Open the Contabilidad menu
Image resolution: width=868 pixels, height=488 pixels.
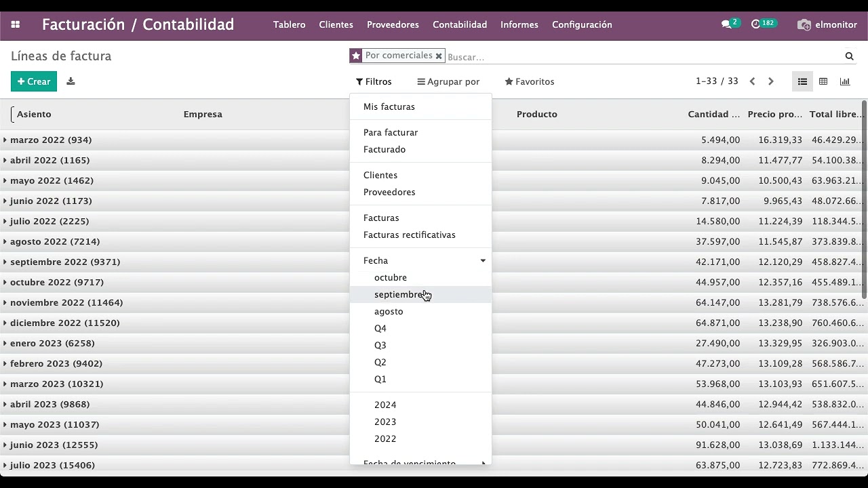click(x=460, y=24)
